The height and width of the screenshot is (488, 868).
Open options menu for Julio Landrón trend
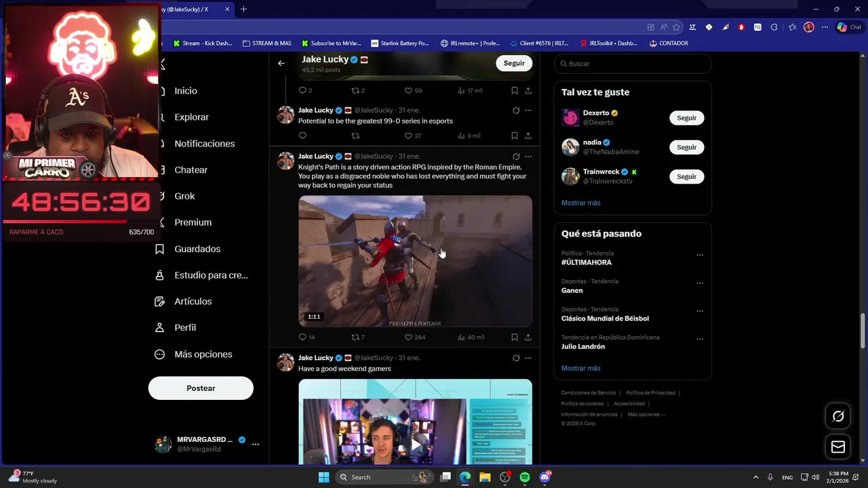pos(700,340)
